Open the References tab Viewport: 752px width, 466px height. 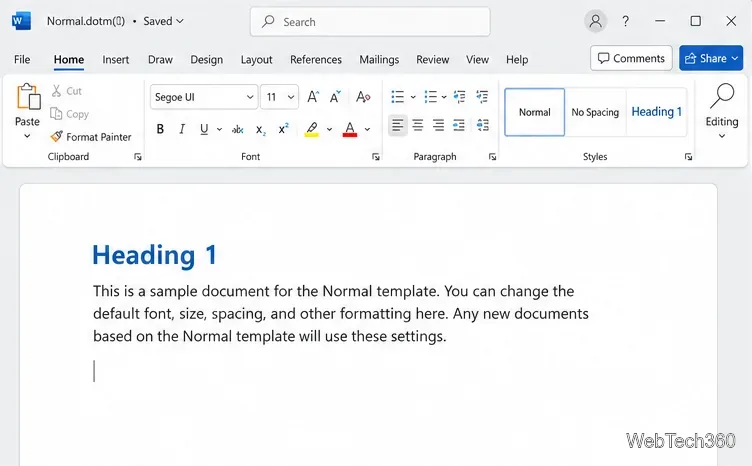click(316, 59)
